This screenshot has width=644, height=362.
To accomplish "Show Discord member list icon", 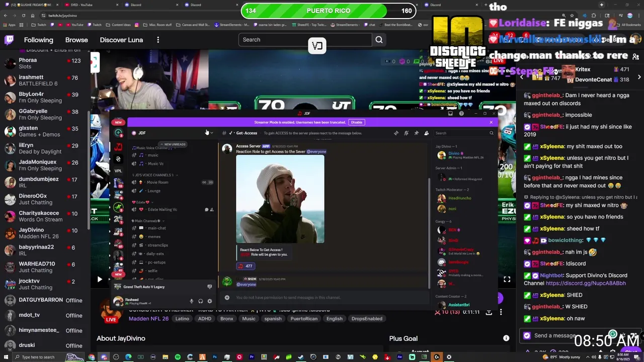I will pyautogui.click(x=426, y=133).
